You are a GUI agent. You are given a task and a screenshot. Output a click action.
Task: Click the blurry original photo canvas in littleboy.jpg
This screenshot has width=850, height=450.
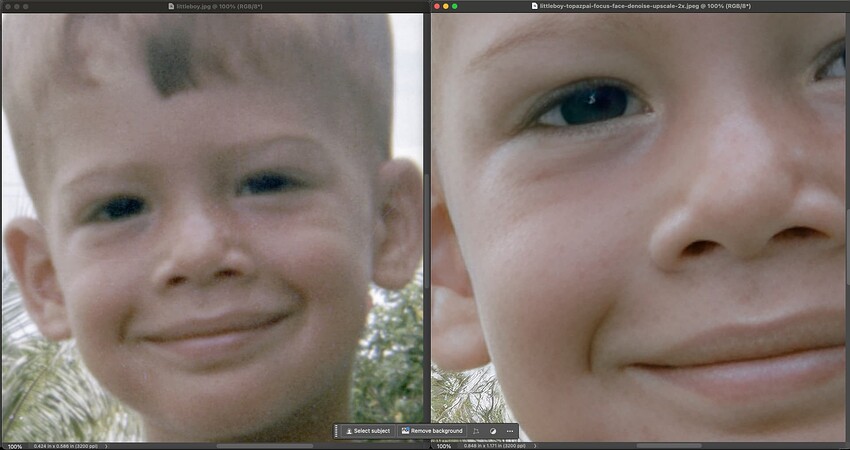coord(212,227)
